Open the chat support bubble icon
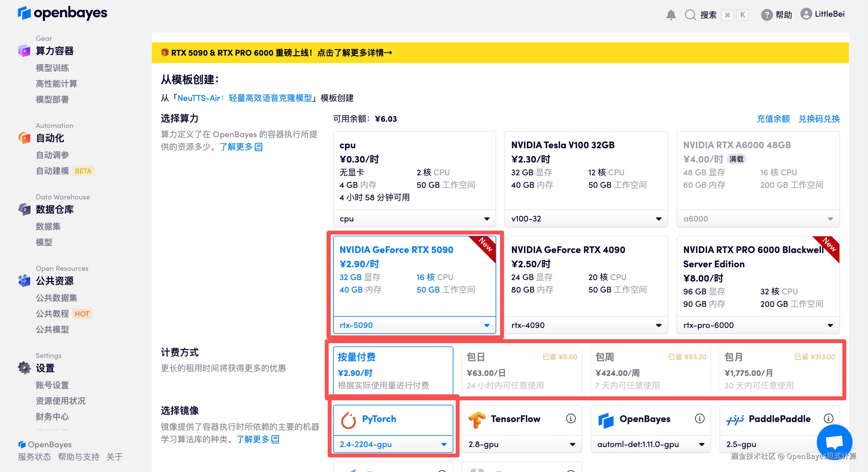Image resolution: width=868 pixels, height=472 pixels. click(x=834, y=442)
